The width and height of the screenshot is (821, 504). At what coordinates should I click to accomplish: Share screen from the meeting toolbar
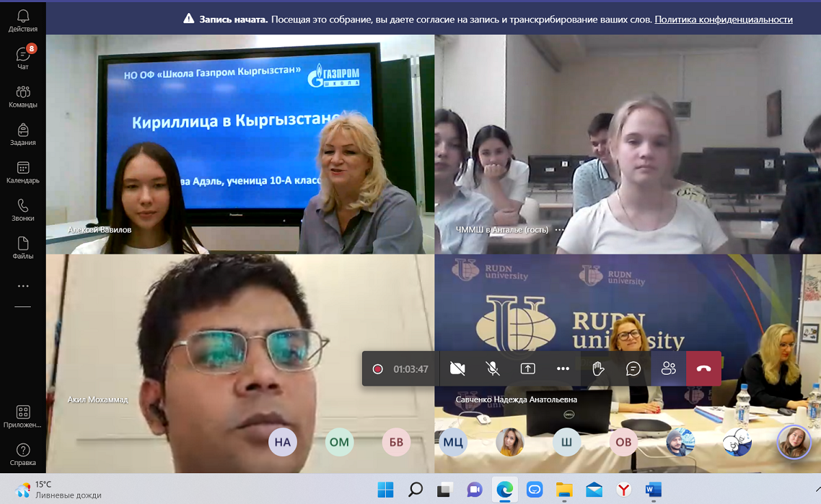click(527, 369)
